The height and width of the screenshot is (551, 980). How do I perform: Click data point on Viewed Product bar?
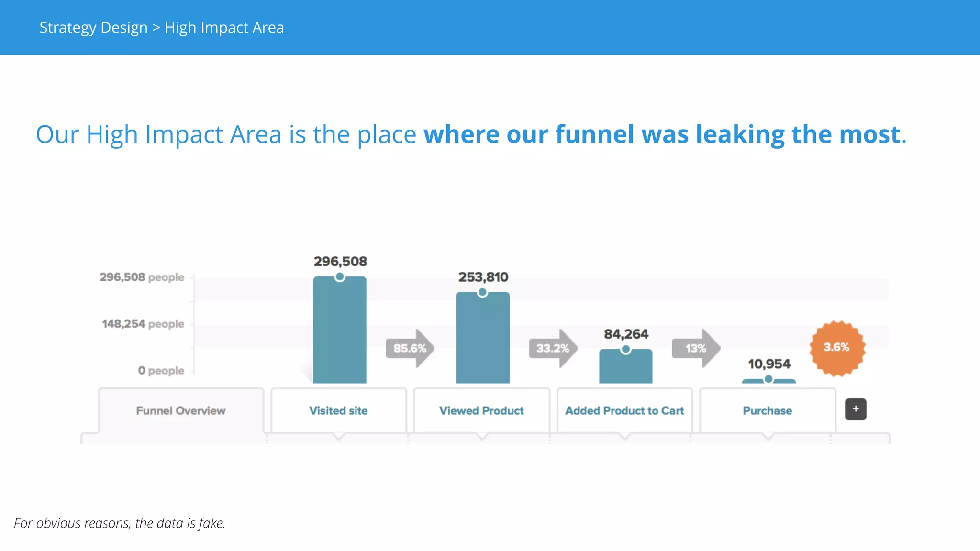click(x=482, y=292)
